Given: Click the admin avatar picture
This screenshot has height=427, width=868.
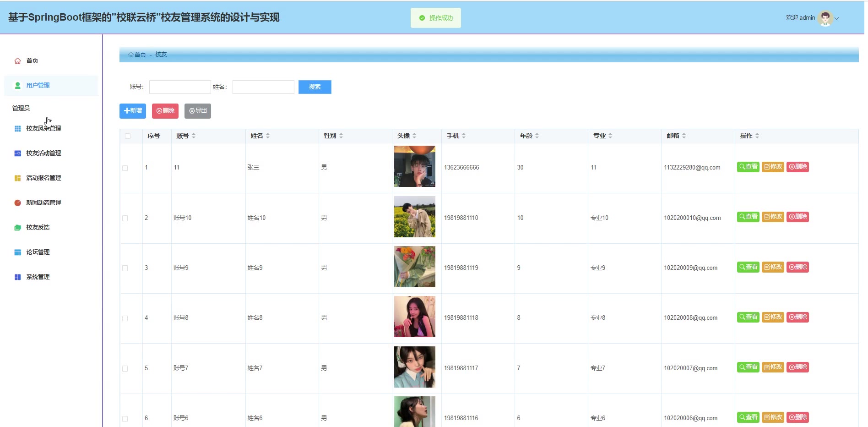Looking at the screenshot, I should [825, 18].
